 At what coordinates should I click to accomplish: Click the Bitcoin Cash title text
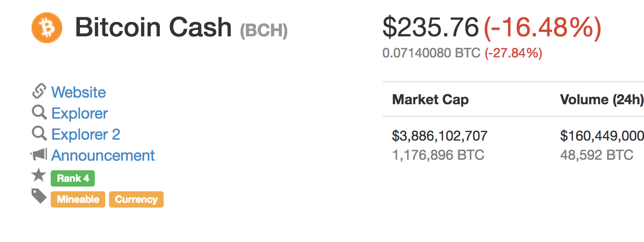pos(153,27)
